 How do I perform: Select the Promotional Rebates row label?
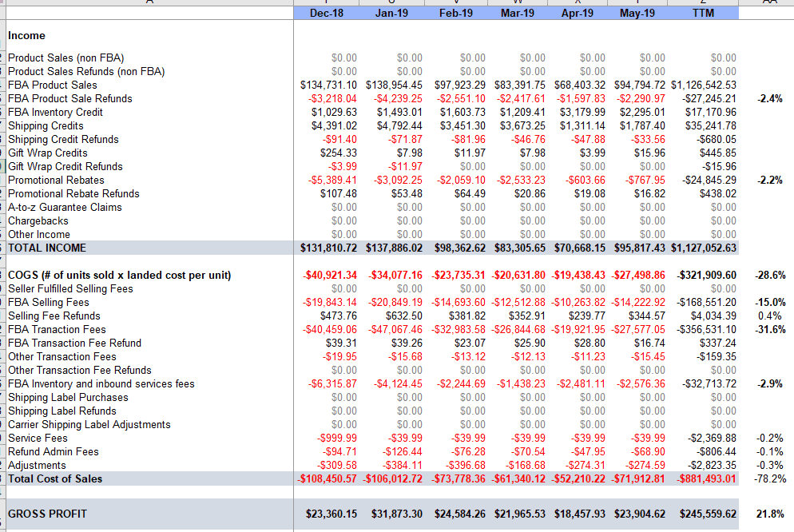click(56, 181)
